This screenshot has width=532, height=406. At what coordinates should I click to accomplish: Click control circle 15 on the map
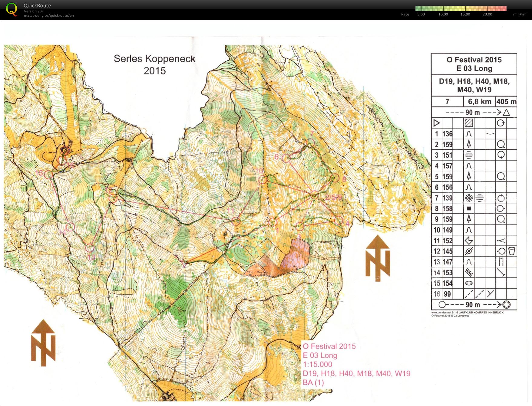pyautogui.click(x=48, y=174)
